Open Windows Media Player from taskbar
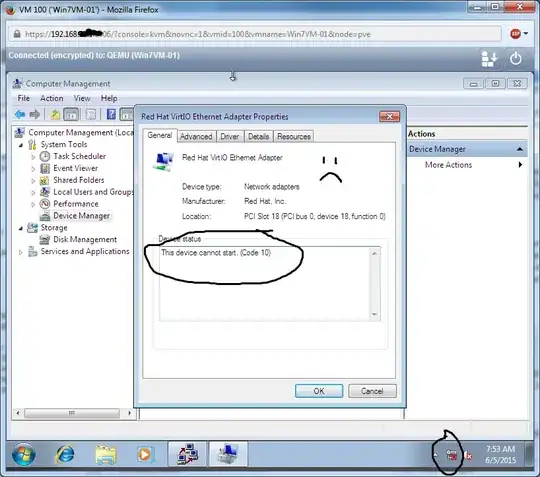Viewport: 540px width, 477px height. point(145,455)
